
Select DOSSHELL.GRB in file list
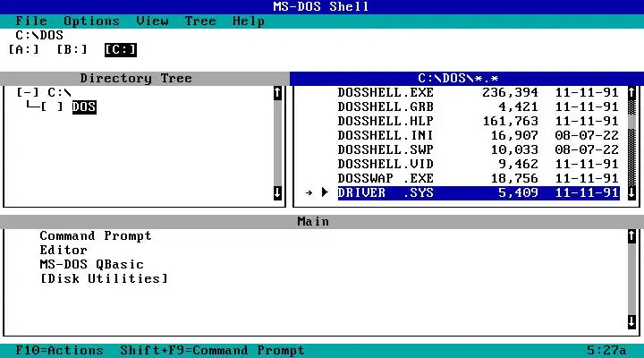pyautogui.click(x=479, y=107)
